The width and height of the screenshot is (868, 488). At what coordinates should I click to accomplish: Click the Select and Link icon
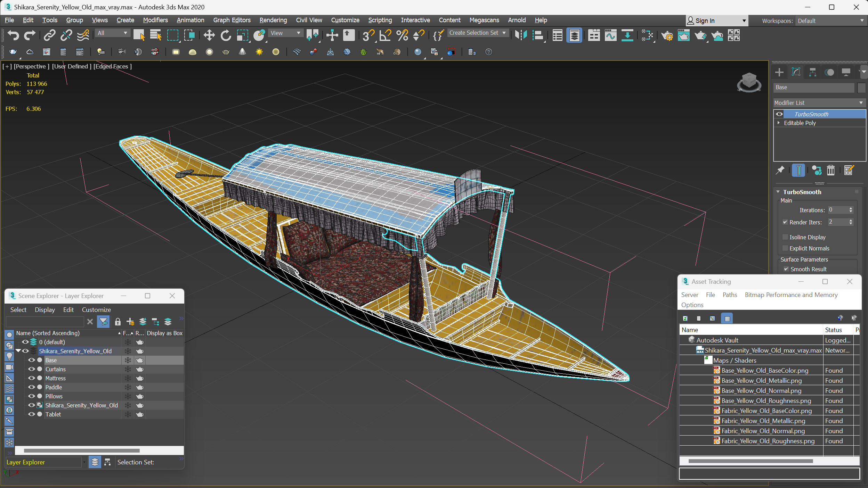[49, 35]
